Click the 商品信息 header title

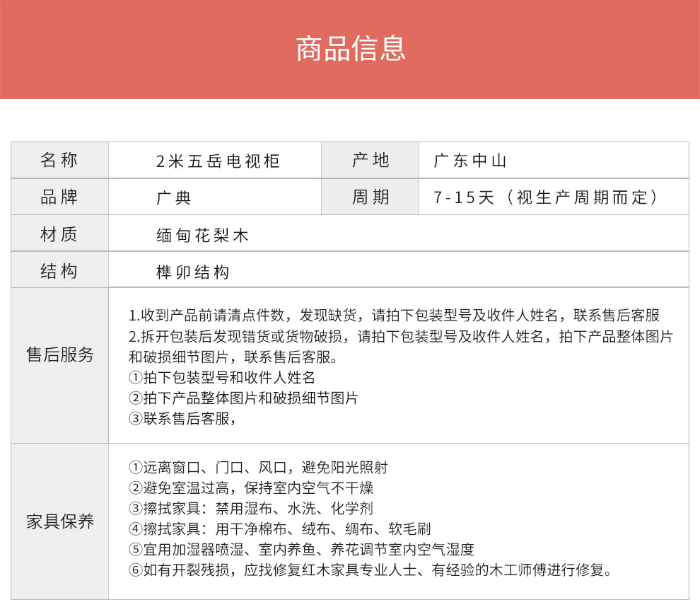[350, 49]
